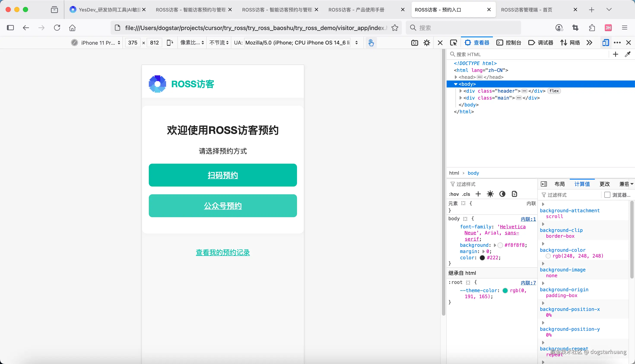635x364 pixels.
Task: Toggle touch simulation hand icon
Action: [x=371, y=43]
